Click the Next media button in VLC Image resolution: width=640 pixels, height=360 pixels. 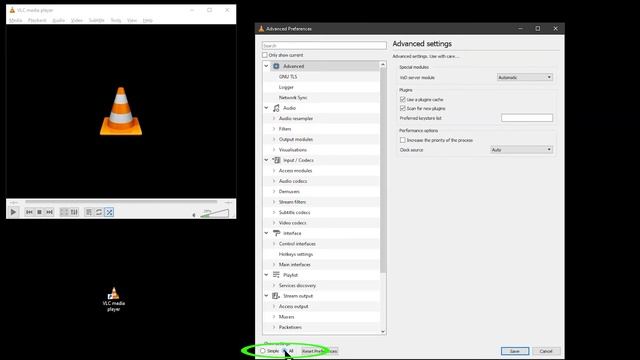(x=49, y=212)
